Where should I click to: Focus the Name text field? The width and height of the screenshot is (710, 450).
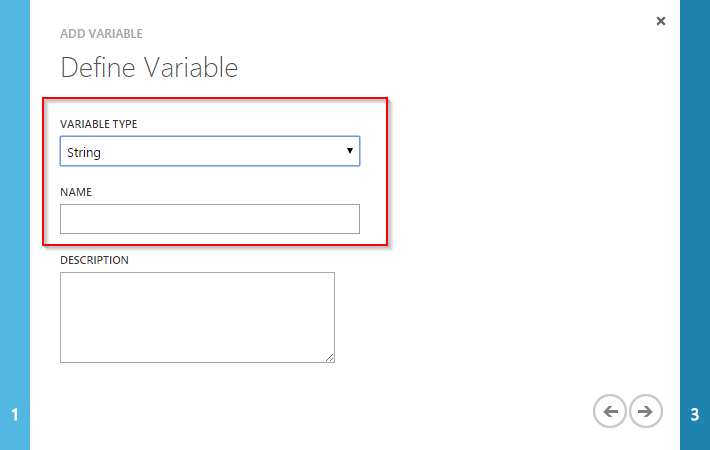coord(209,219)
